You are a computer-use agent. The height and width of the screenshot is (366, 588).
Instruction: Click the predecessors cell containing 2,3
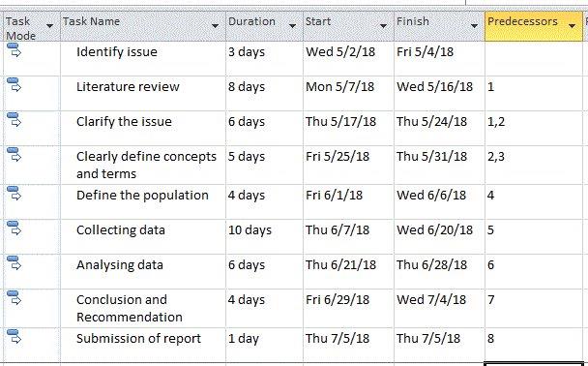pos(534,165)
